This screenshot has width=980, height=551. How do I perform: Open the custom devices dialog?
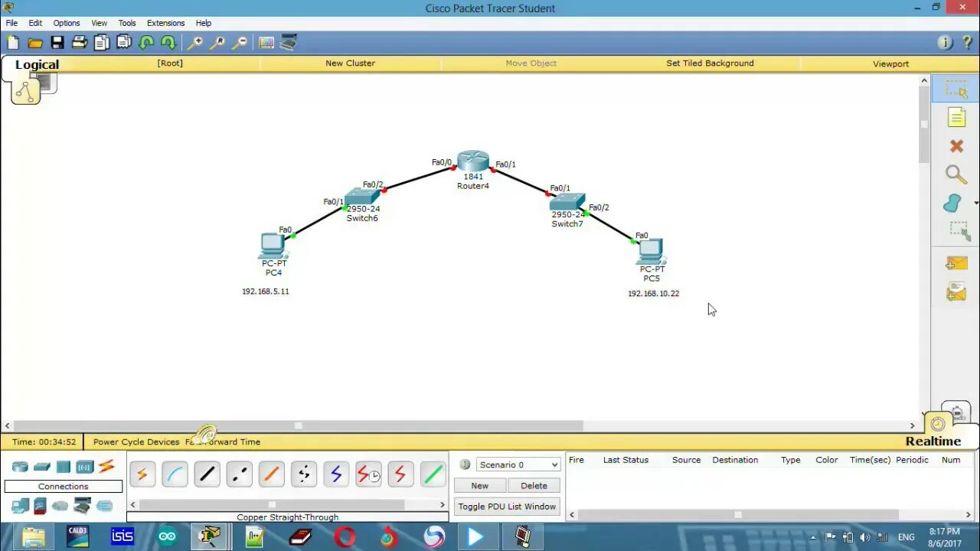(x=289, y=43)
